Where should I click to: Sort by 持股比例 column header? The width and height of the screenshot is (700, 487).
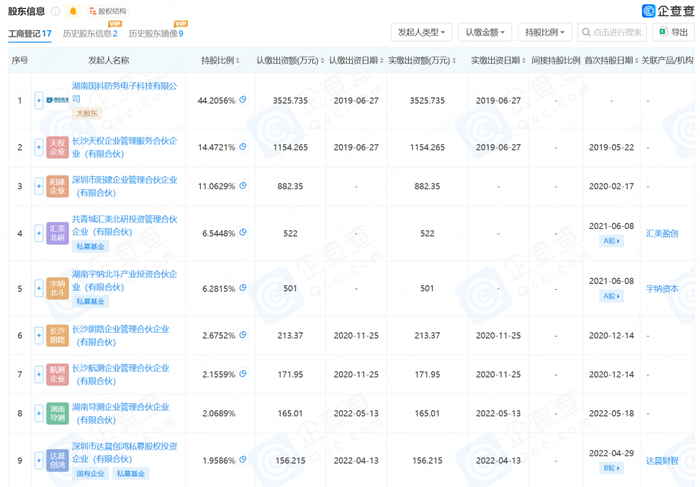[220, 60]
